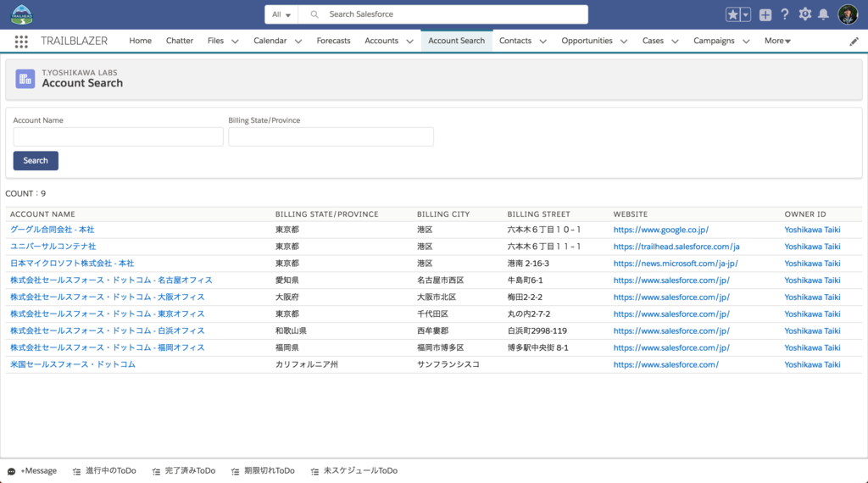Click the Search button
868x483 pixels.
36,160
